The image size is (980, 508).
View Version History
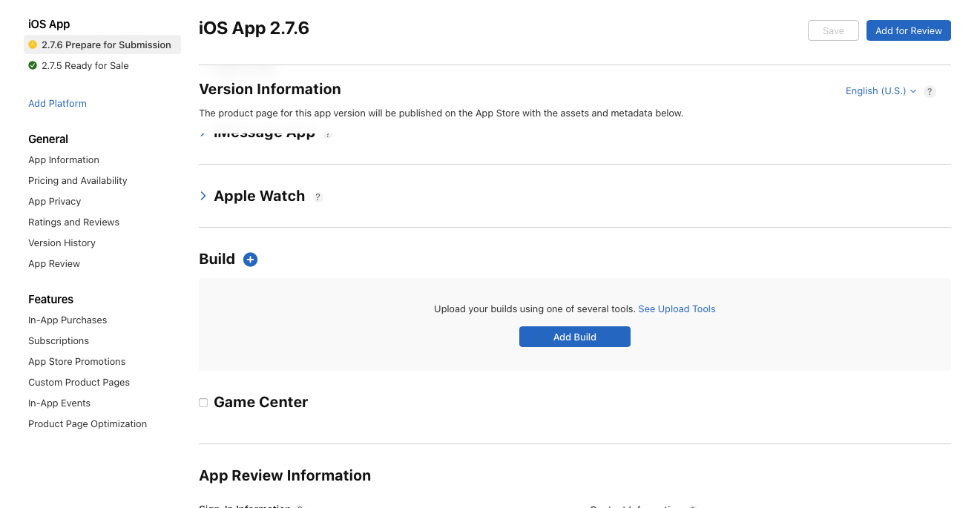(x=62, y=243)
